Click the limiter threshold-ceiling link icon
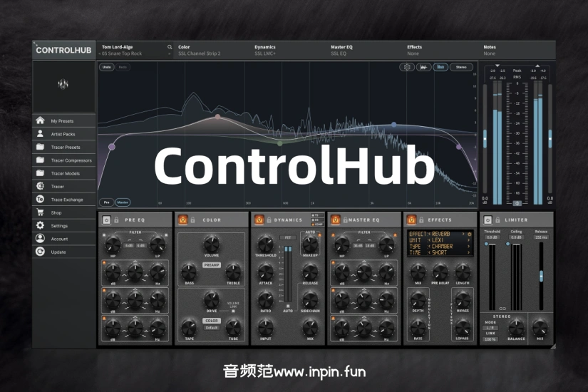Image resolution: width=588 pixels, height=392 pixels. (x=502, y=309)
